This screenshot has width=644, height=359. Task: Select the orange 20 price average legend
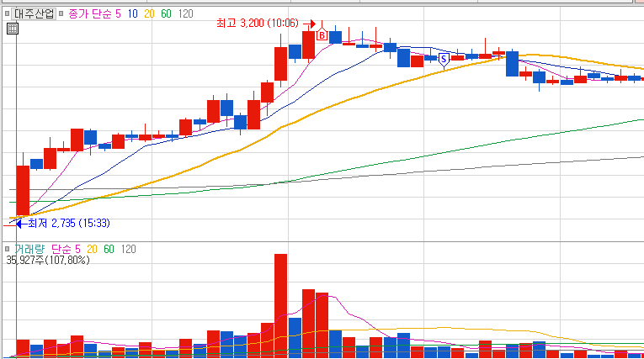click(149, 14)
